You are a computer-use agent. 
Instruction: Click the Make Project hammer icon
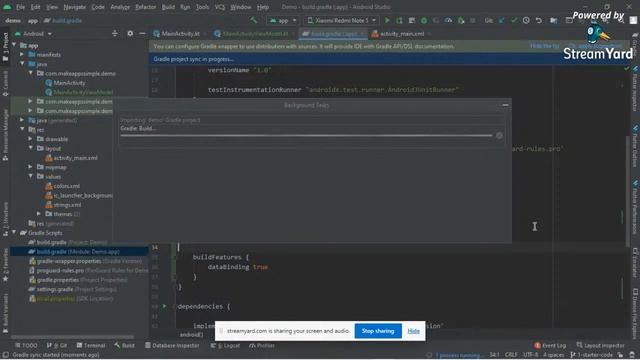pos(254,20)
